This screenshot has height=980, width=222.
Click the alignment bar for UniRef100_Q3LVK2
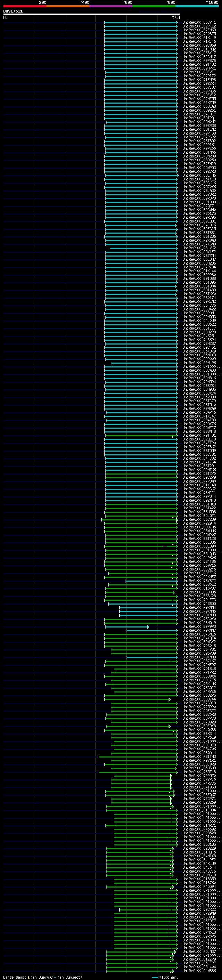[x=144, y=249]
